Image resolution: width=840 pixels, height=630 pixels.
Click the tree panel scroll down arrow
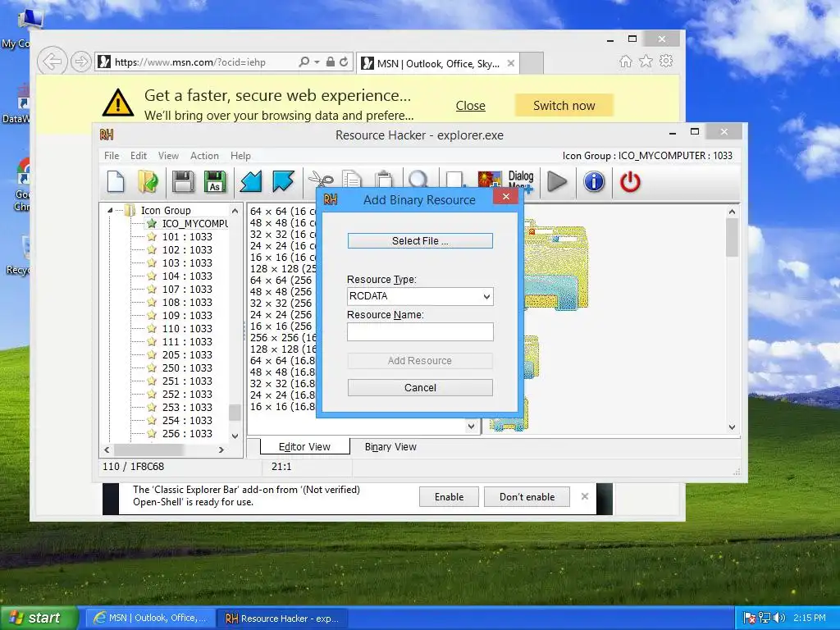(235, 436)
